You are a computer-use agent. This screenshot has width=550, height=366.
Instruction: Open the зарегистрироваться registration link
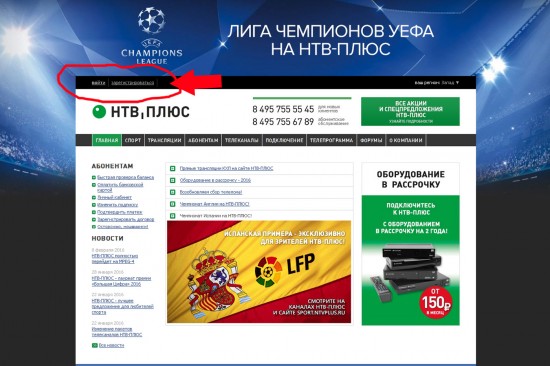tap(133, 83)
